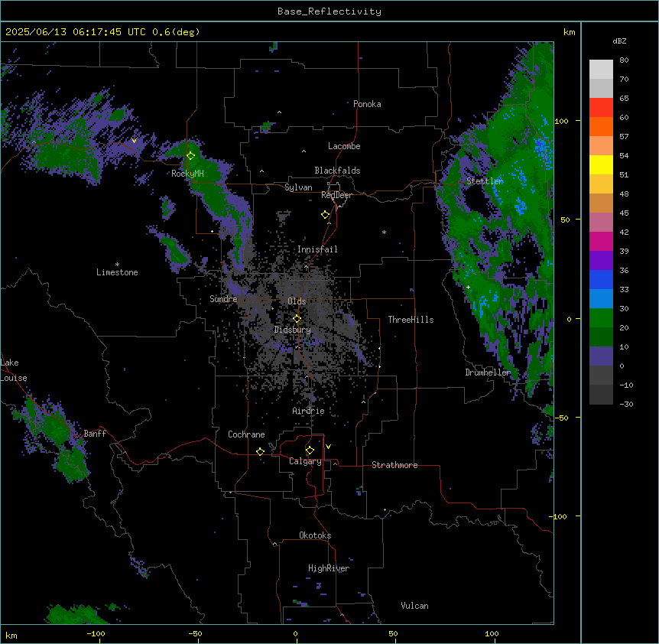
Task: Select the white caret marker north of Lacombe
Action: click(x=304, y=151)
